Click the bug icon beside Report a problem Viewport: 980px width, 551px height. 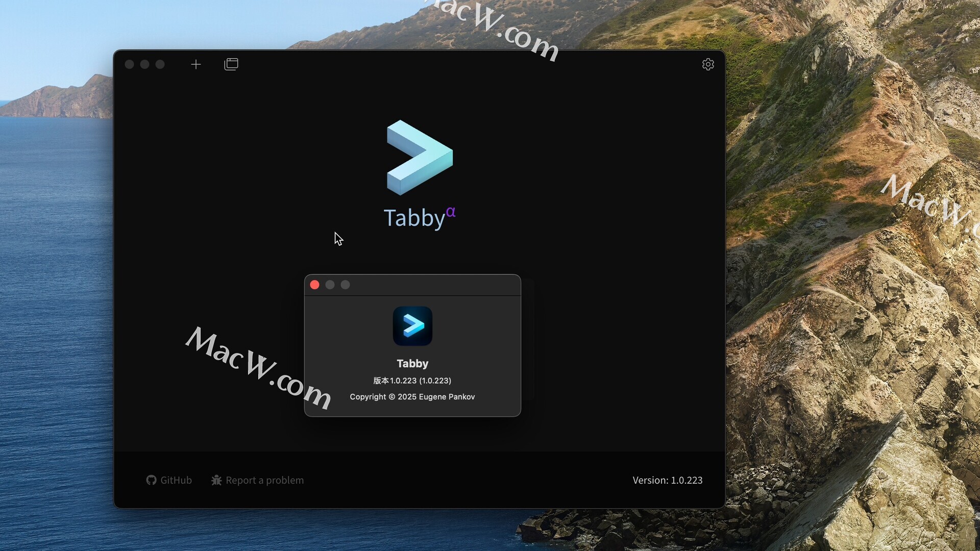coord(216,480)
